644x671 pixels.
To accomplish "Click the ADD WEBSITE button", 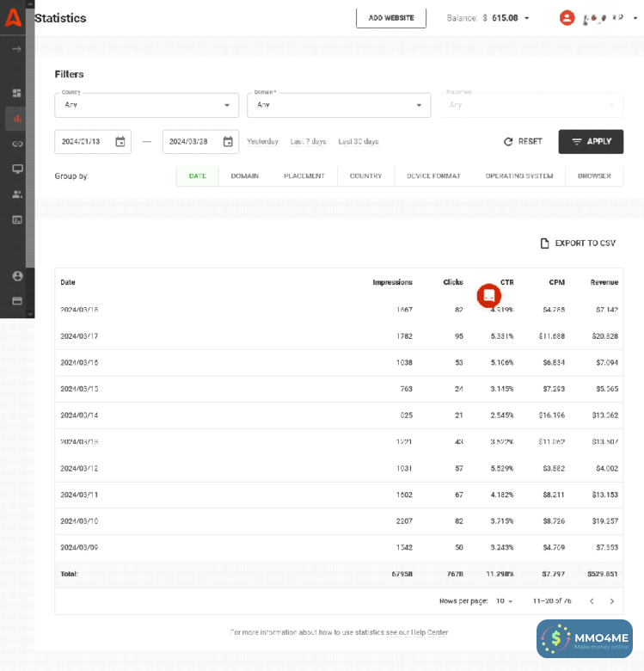I will (x=391, y=18).
